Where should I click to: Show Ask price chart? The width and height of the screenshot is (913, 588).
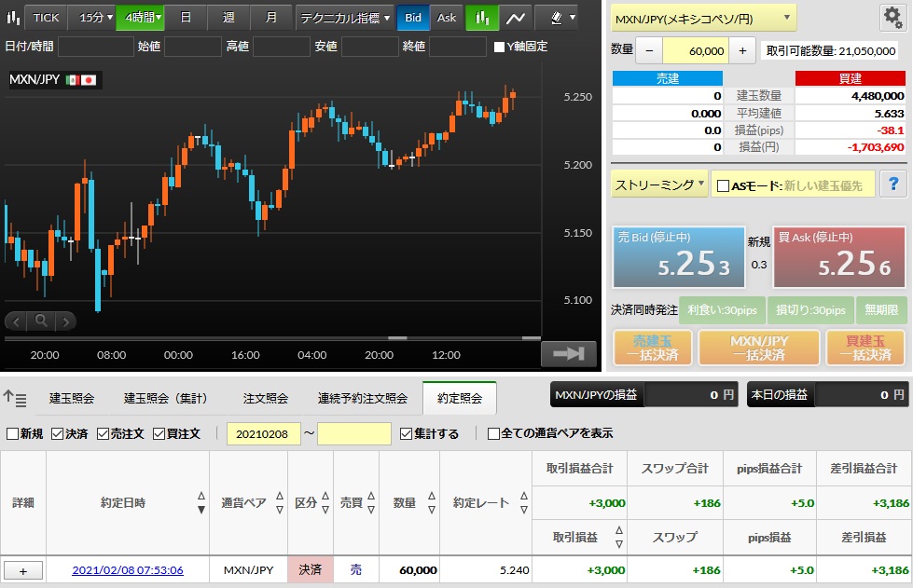click(x=447, y=18)
